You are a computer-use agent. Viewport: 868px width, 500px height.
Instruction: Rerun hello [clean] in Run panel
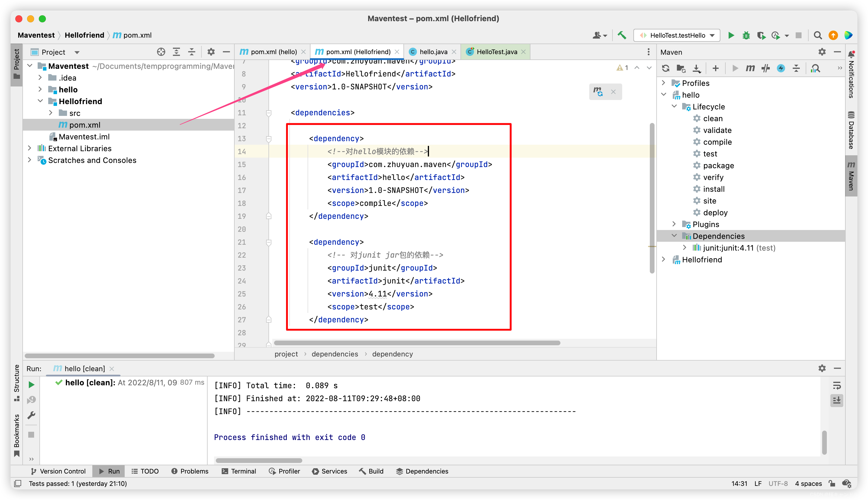[31, 384]
